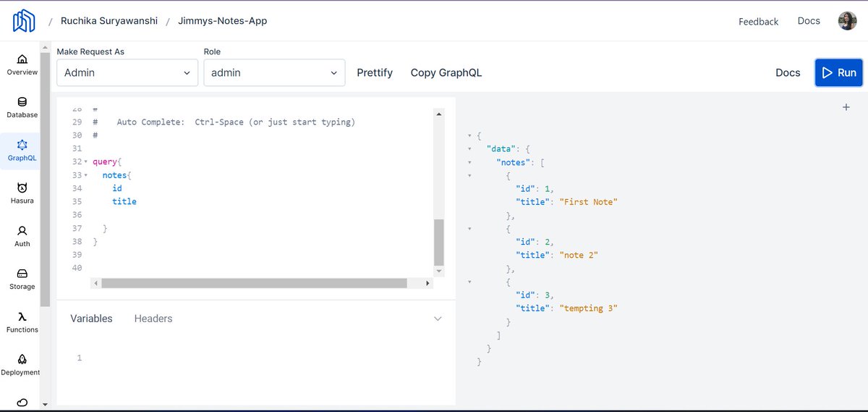Open the Hasura sidebar section

click(x=22, y=193)
